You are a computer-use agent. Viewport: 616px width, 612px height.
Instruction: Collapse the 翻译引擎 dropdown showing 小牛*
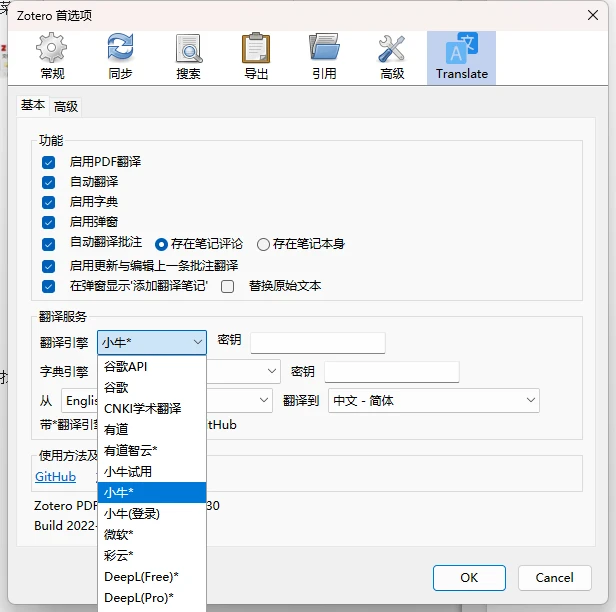[152, 343]
